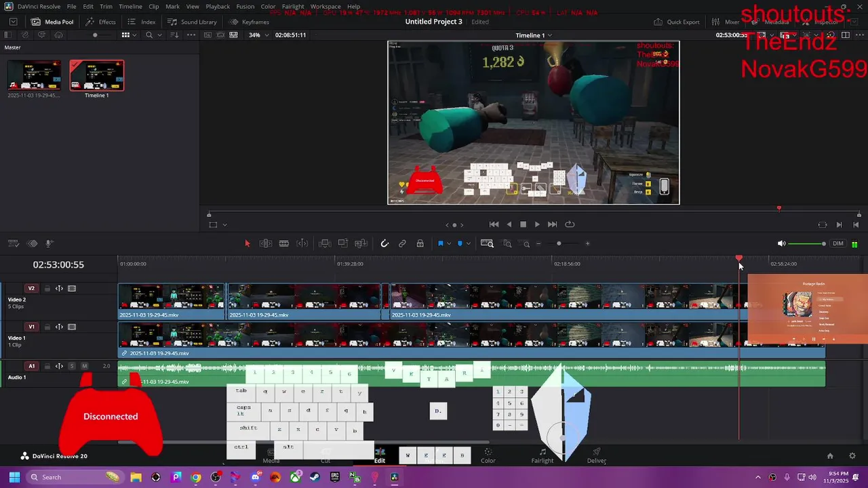Click the speaker mute icon
This screenshot has width=868, height=488.
coord(781,243)
